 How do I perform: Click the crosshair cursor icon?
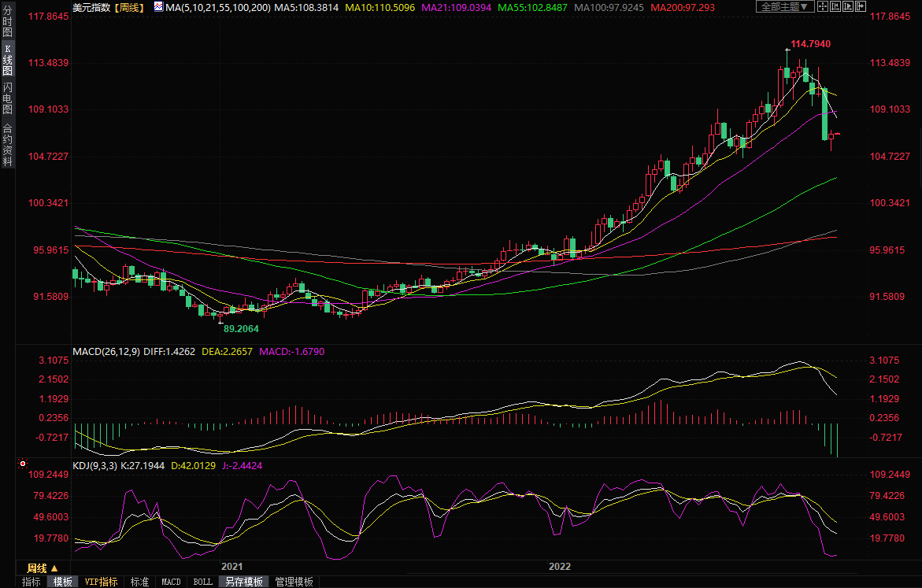coord(823,7)
